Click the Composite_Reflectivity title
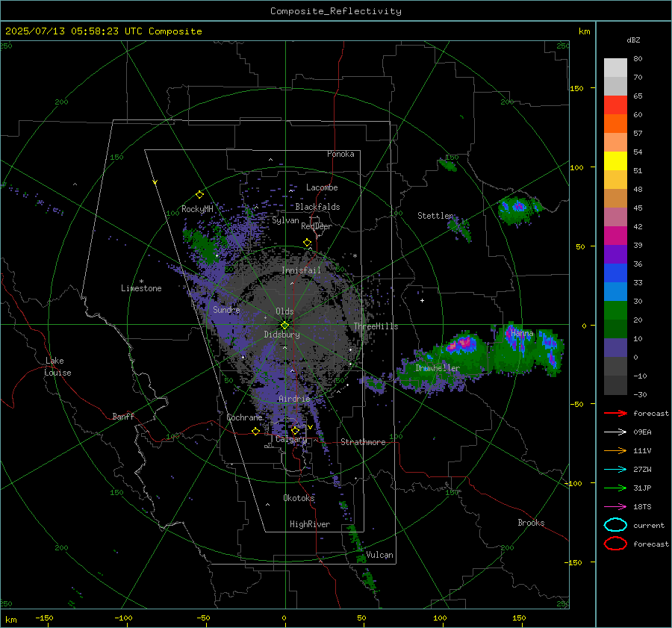This screenshot has height=628, width=672. 336,11
